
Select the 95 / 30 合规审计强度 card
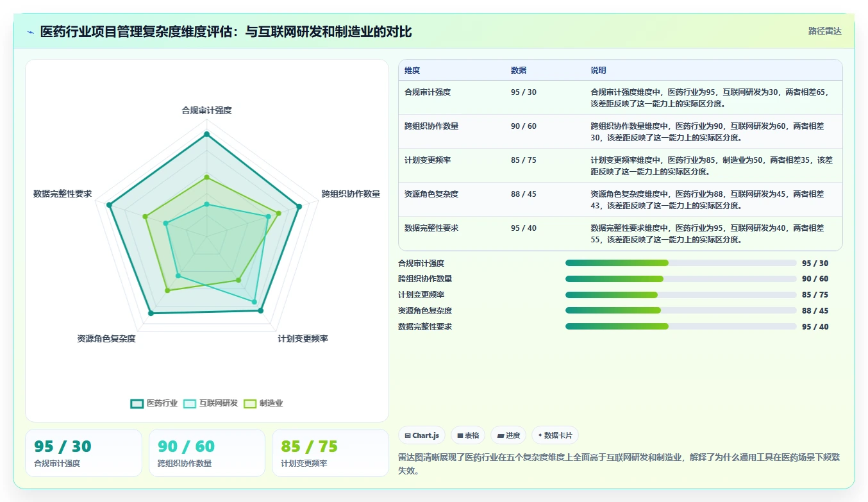coord(83,453)
